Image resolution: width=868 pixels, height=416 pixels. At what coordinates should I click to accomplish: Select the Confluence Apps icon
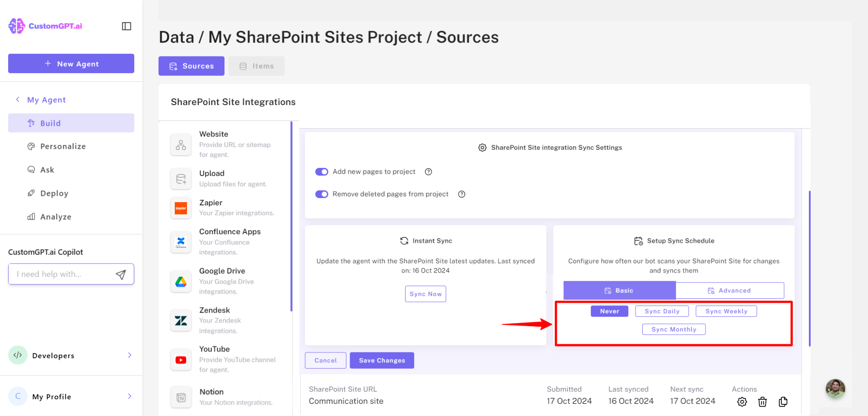(x=181, y=242)
